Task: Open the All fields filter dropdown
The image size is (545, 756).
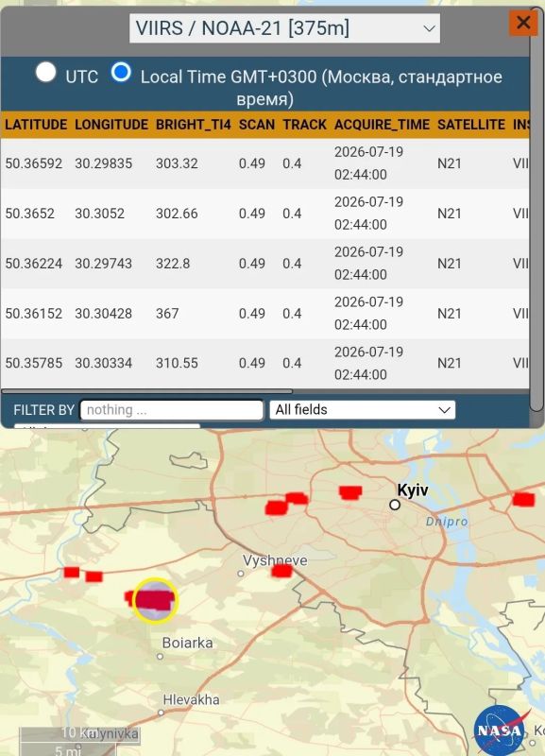Action: pyautogui.click(x=363, y=410)
